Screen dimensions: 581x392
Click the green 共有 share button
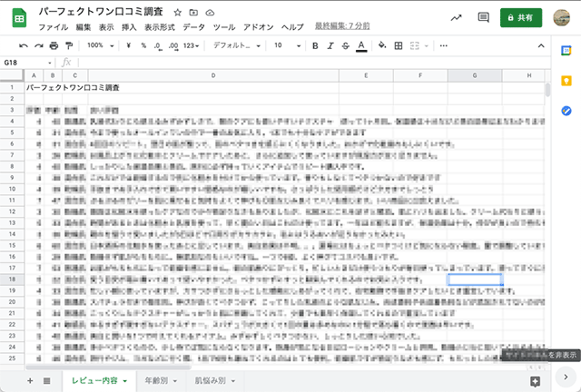click(520, 17)
